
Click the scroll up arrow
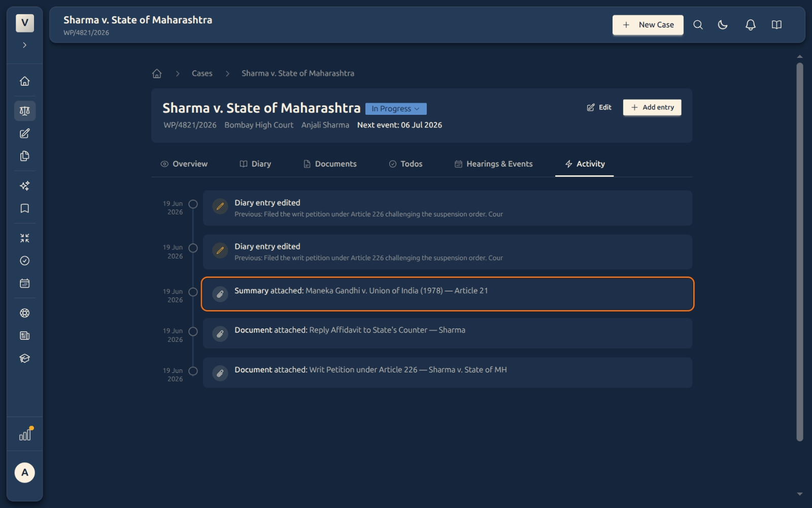800,56
